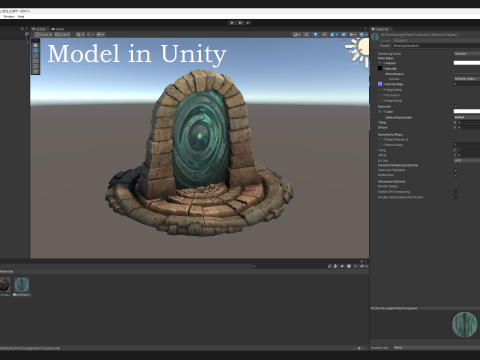This screenshot has height=360, width=480.
Task: Select the Rect tool in scene overlay
Action: tap(35, 66)
